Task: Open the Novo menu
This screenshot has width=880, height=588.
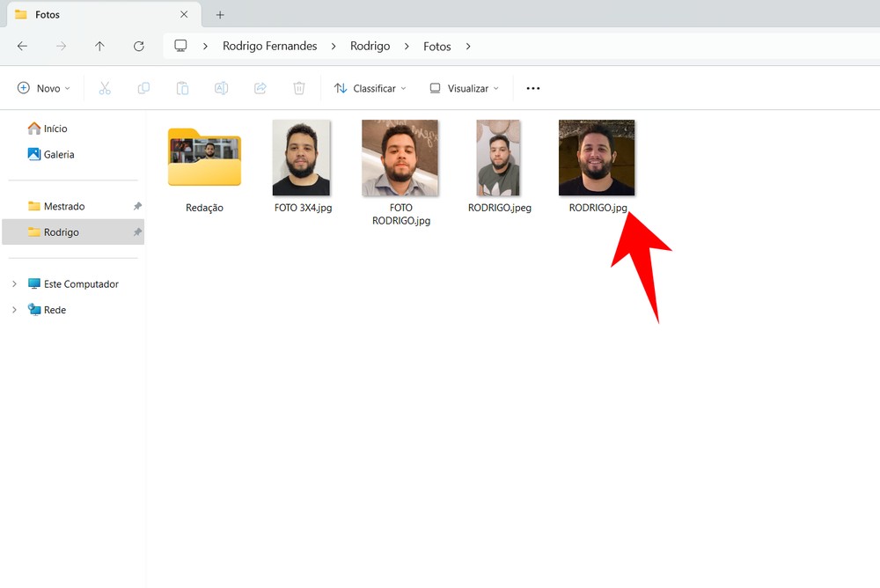Action: point(42,88)
